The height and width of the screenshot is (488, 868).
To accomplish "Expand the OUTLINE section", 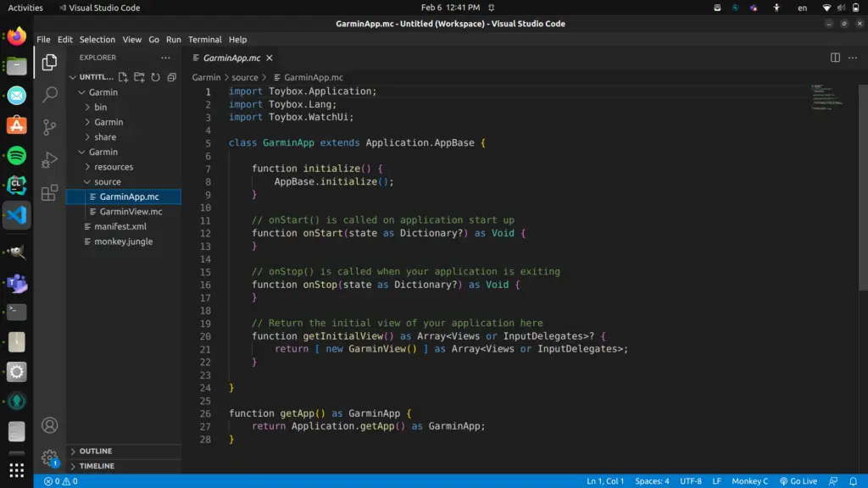I will coord(123,451).
